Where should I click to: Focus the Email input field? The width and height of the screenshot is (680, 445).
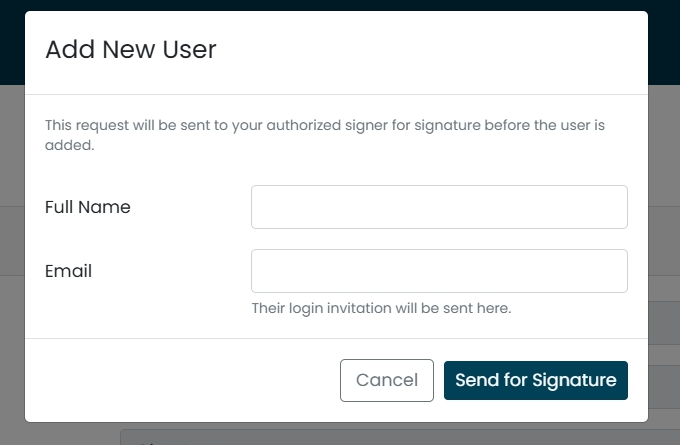(x=439, y=271)
